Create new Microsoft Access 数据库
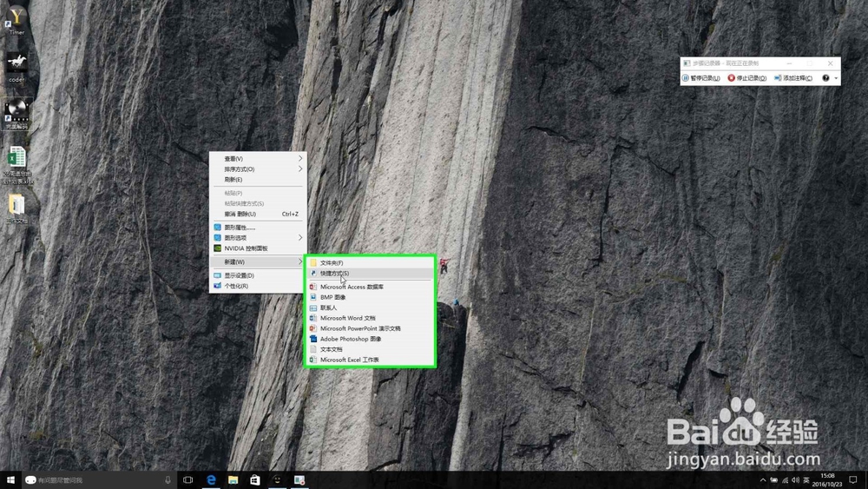Viewport: 868px width, 489px height. pos(370,287)
